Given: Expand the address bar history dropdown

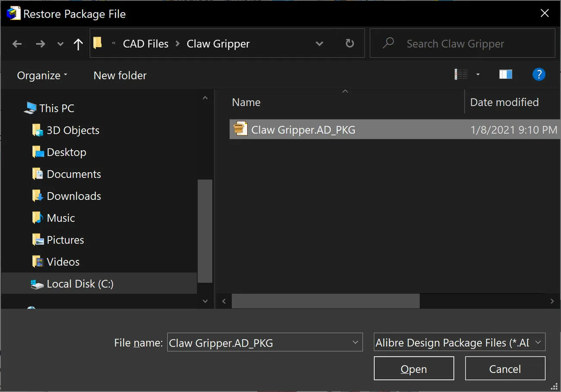Looking at the screenshot, I should pos(320,44).
